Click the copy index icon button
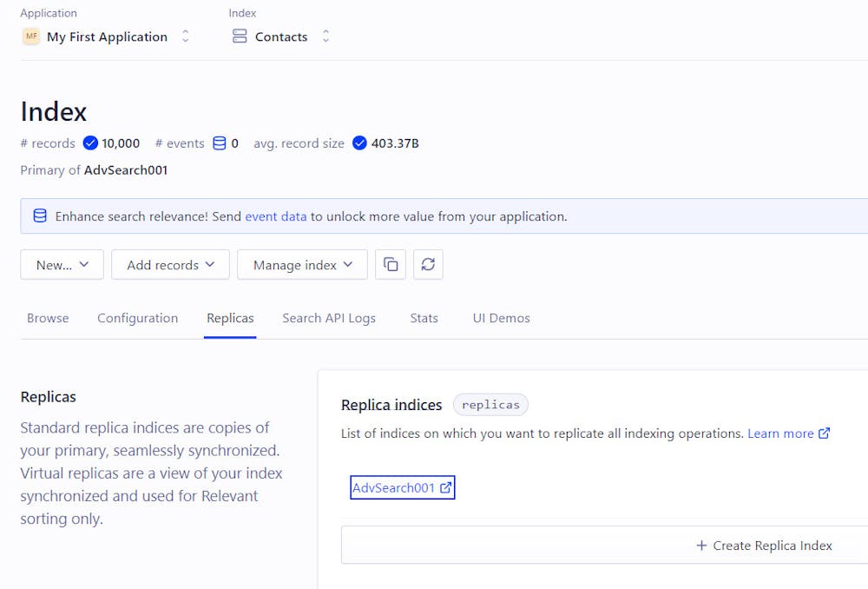The width and height of the screenshot is (868, 589). pos(391,265)
